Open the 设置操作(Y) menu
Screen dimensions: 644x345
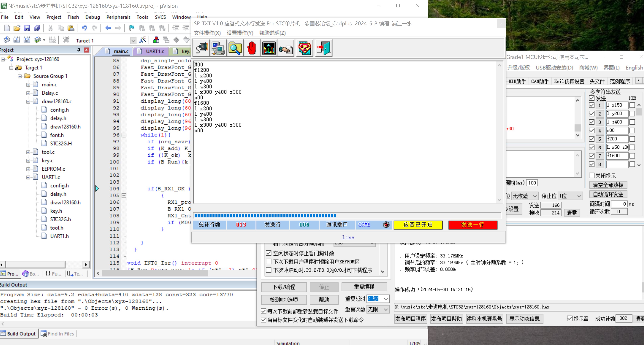click(x=240, y=33)
